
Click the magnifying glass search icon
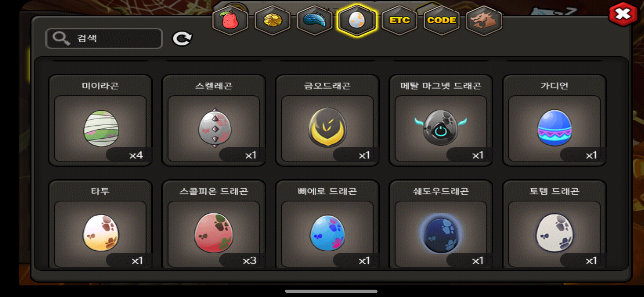(x=61, y=39)
